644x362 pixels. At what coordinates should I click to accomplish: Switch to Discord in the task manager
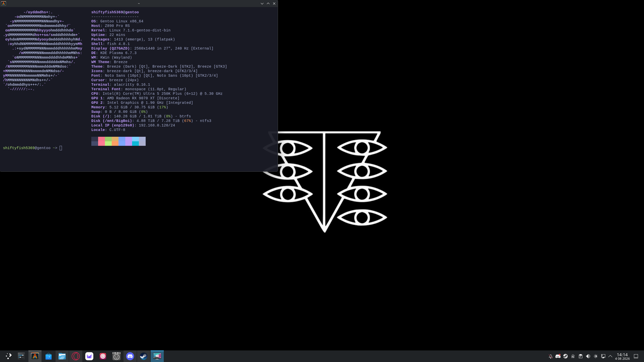130,356
